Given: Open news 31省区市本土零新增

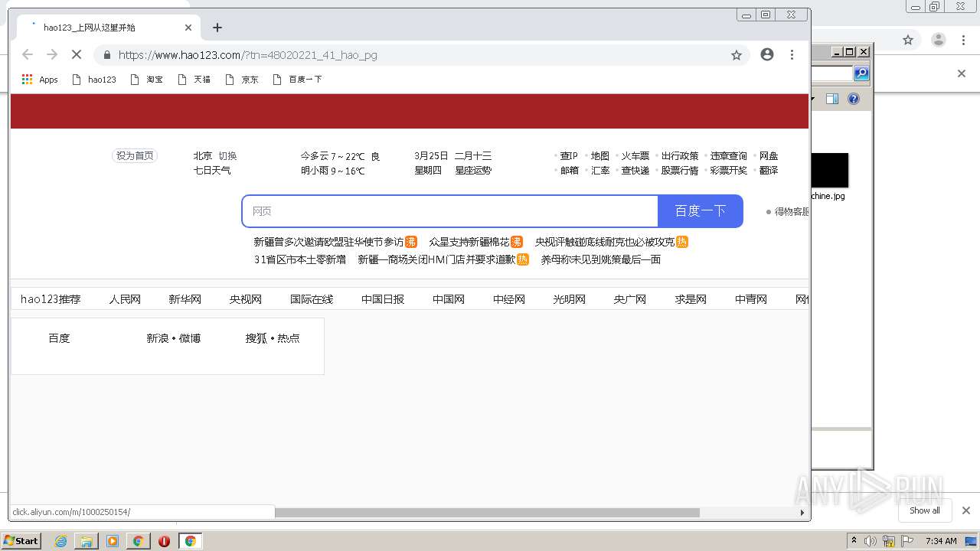Looking at the screenshot, I should pyautogui.click(x=300, y=259).
